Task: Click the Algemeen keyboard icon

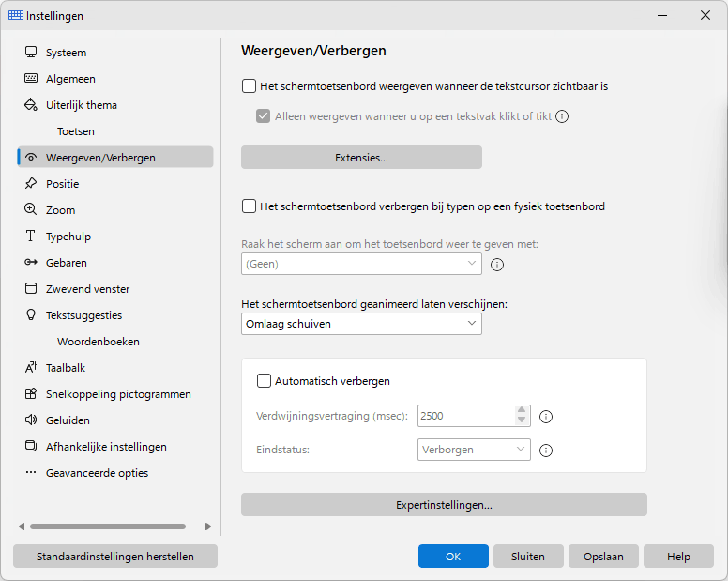Action: coord(31,78)
